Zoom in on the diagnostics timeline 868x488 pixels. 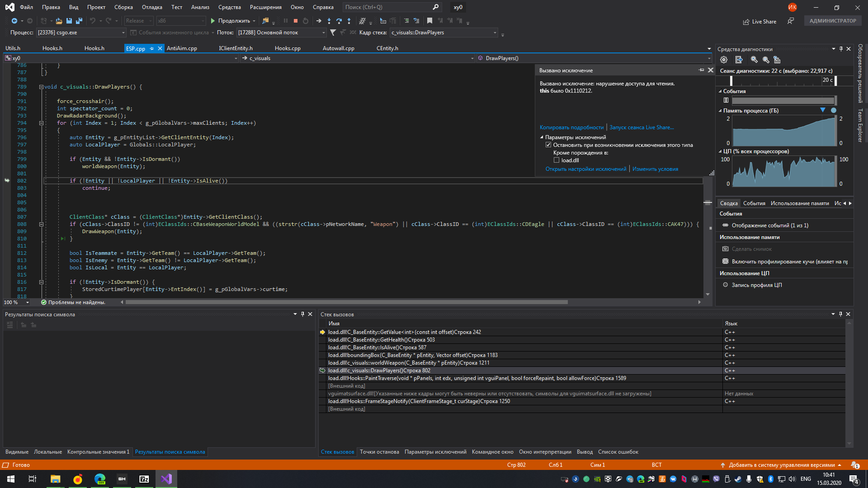click(x=754, y=60)
